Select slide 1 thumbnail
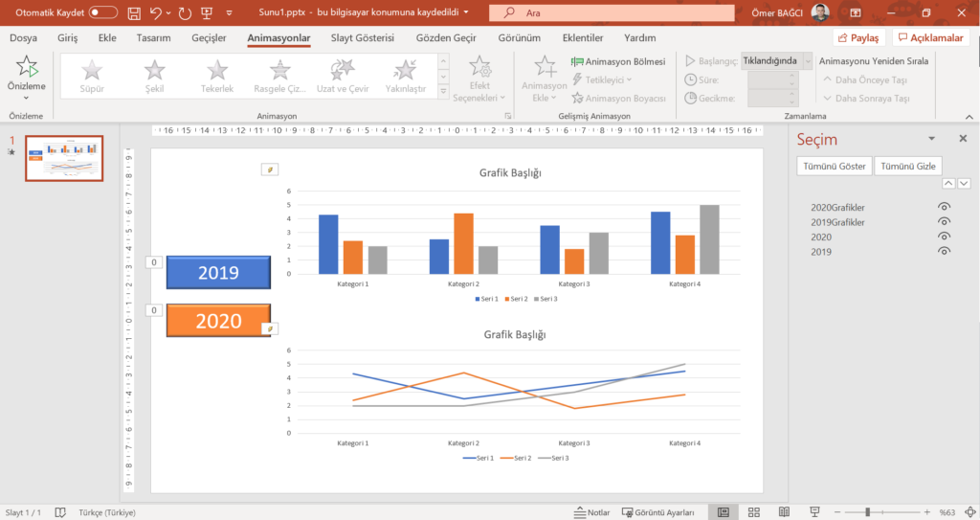This screenshot has width=980, height=520. click(x=64, y=159)
